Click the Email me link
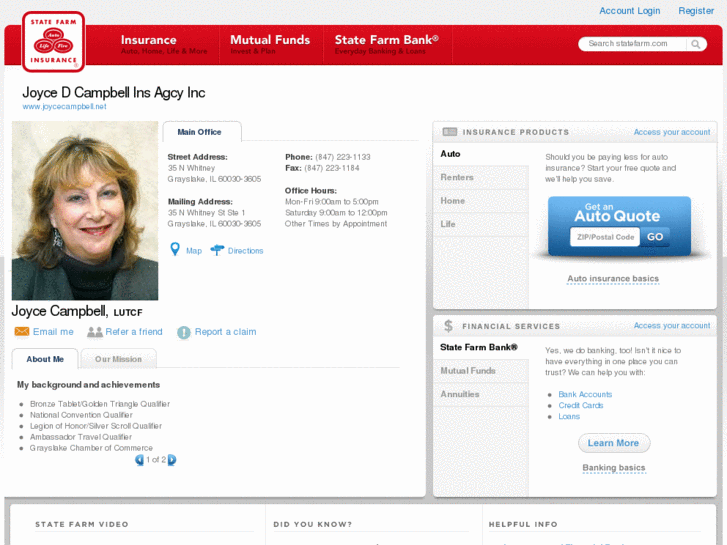Image resolution: width=727 pixels, height=545 pixels. 53,332
